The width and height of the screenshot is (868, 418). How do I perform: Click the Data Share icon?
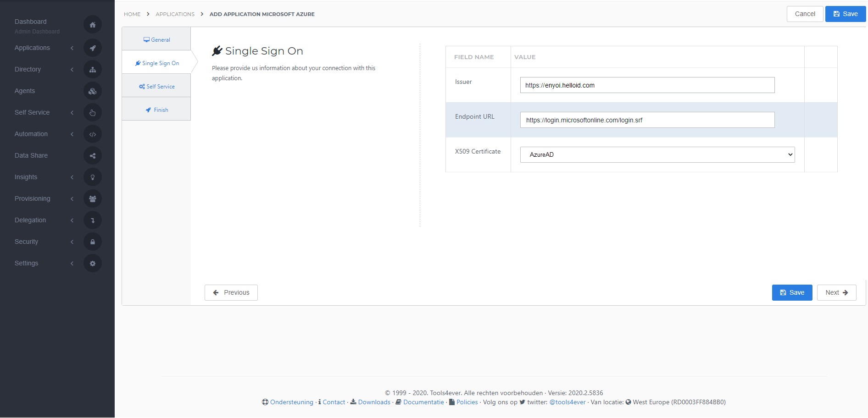[93, 155]
